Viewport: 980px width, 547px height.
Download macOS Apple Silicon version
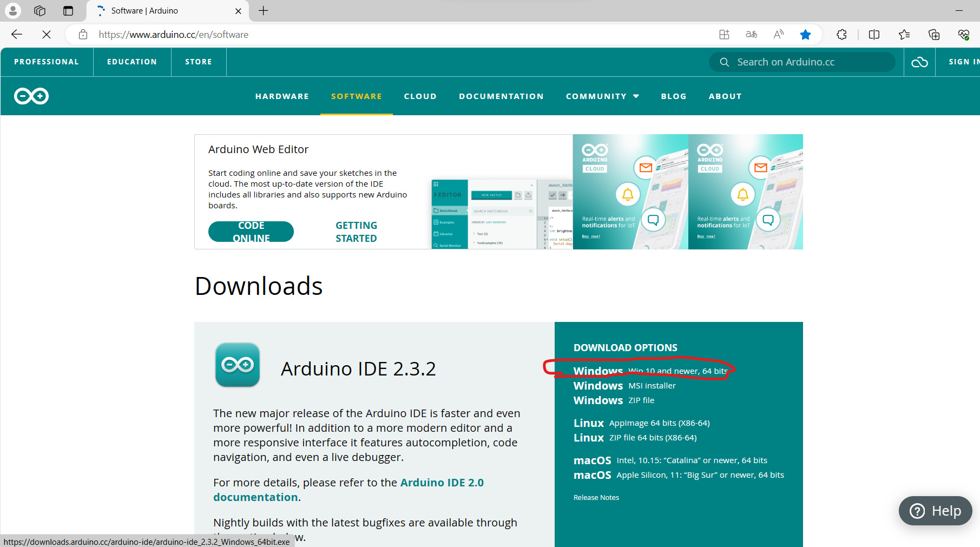click(x=679, y=474)
